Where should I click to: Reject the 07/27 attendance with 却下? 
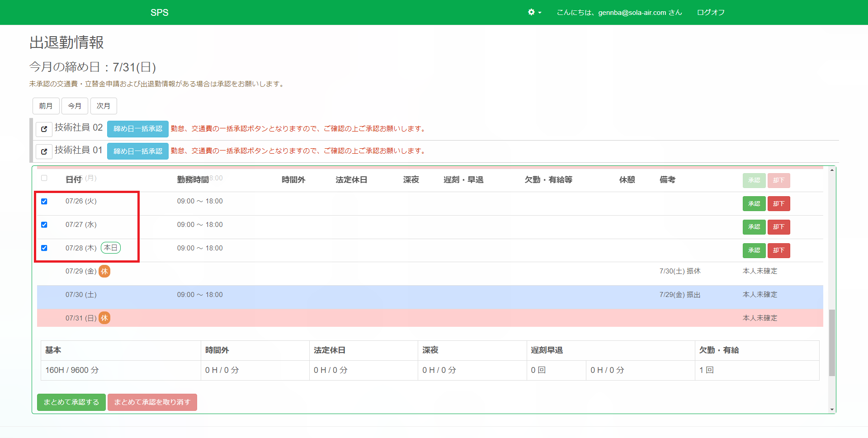click(x=778, y=227)
